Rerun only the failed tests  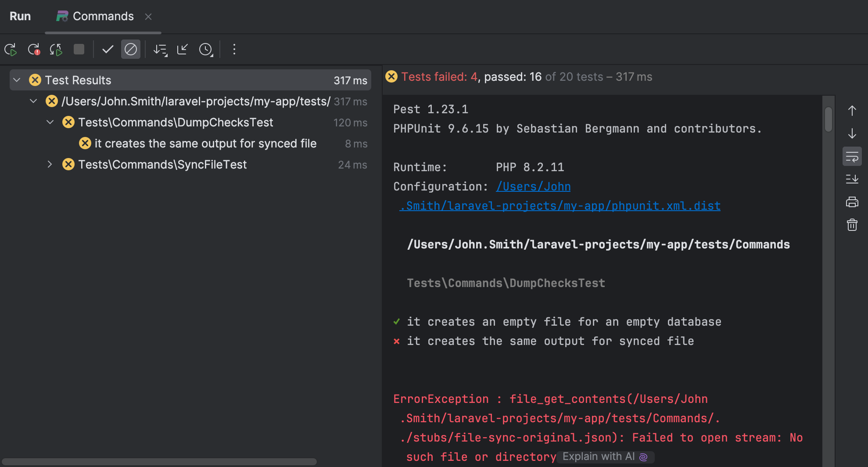point(34,49)
